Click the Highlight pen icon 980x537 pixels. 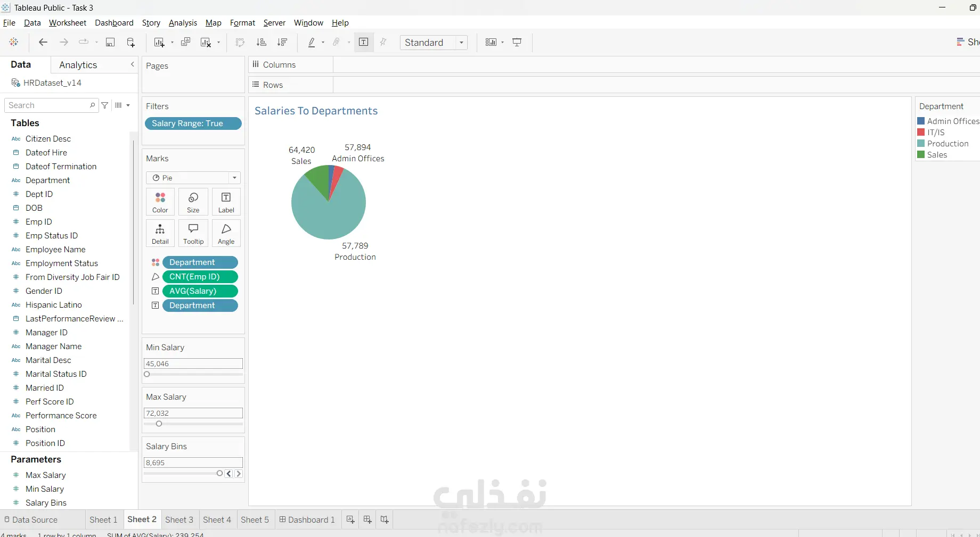coord(312,42)
